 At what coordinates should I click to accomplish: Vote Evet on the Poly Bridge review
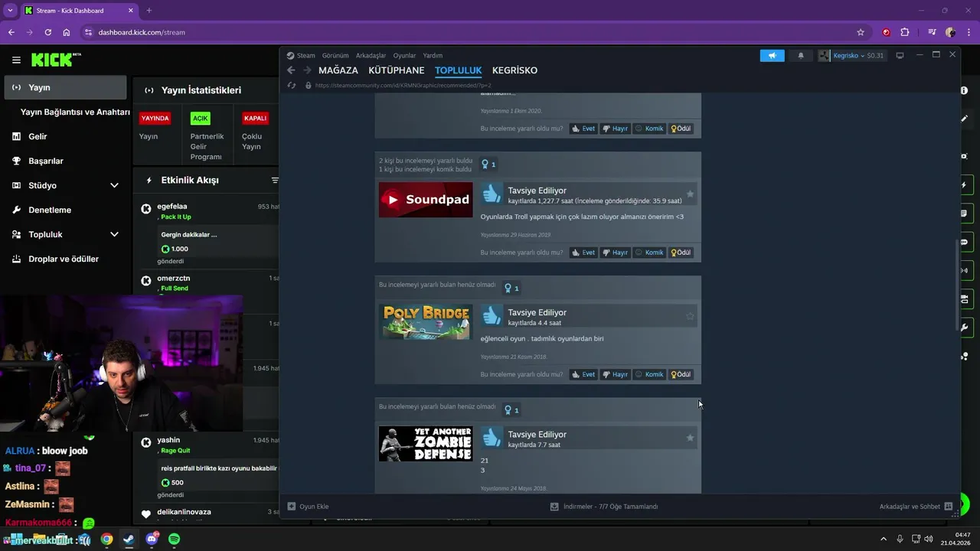point(583,374)
